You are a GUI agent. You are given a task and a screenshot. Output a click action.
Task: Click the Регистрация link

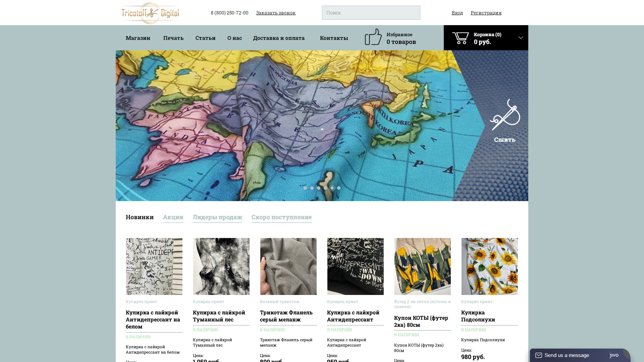click(486, 13)
